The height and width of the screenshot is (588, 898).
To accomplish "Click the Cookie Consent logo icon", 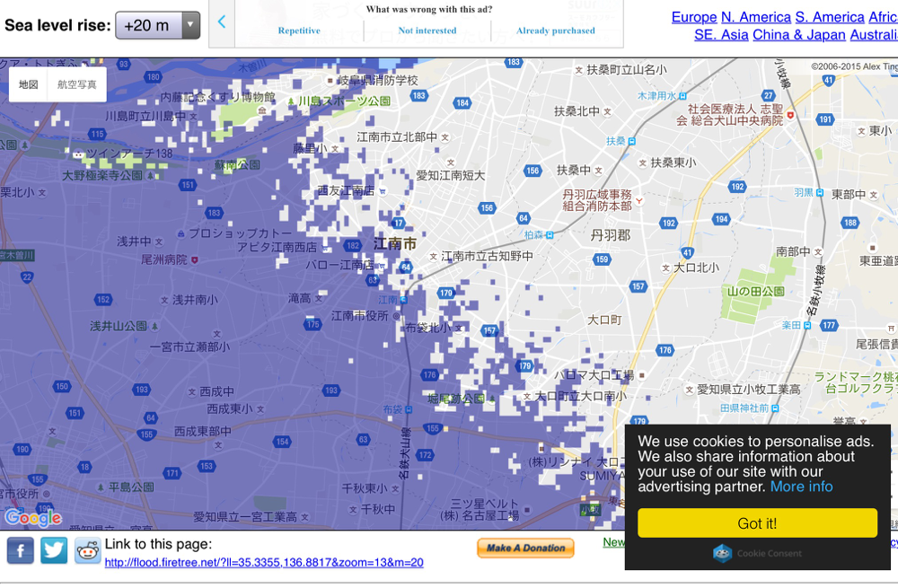I will (723, 553).
